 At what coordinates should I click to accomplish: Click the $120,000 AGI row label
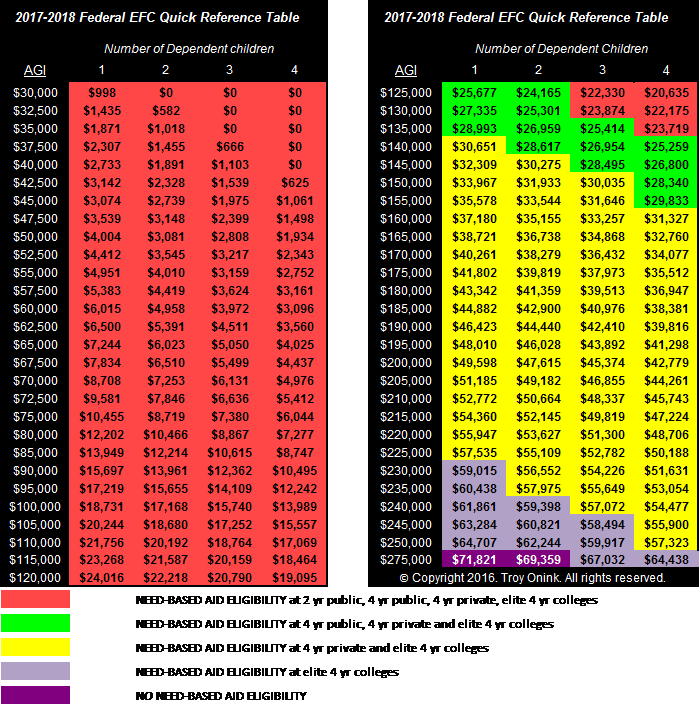(x=35, y=578)
